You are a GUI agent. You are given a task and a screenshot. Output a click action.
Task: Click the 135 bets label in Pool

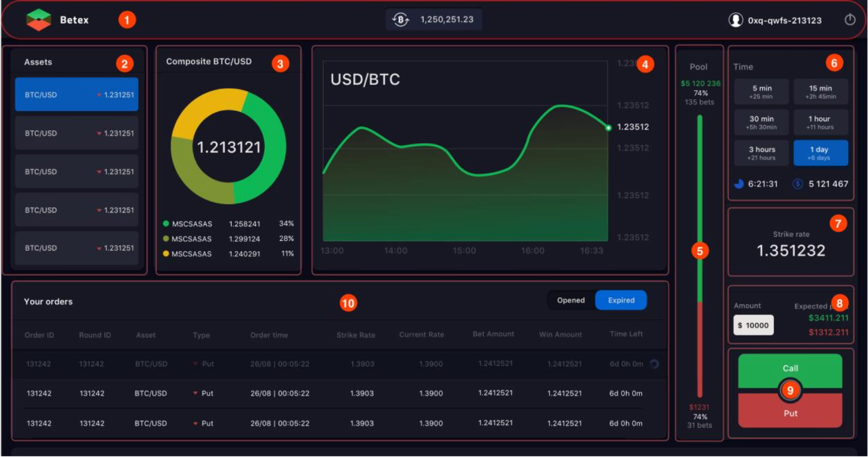coord(699,102)
